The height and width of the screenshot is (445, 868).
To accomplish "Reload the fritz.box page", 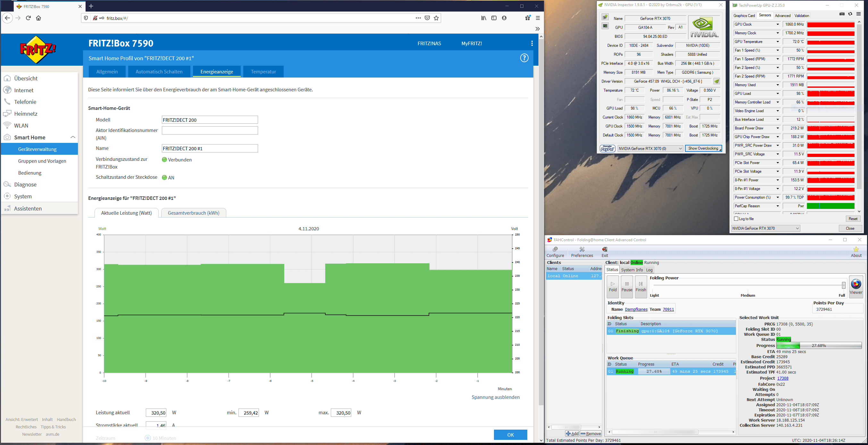I will [28, 18].
